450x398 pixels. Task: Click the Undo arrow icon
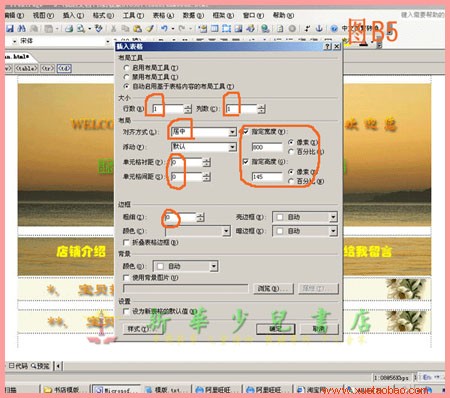pos(164,29)
